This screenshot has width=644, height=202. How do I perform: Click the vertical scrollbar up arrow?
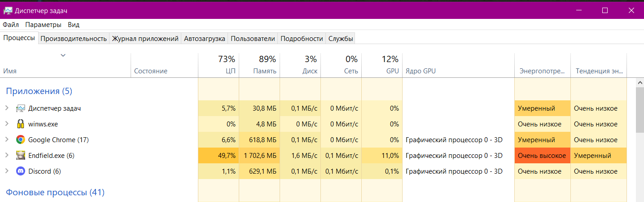point(640,83)
